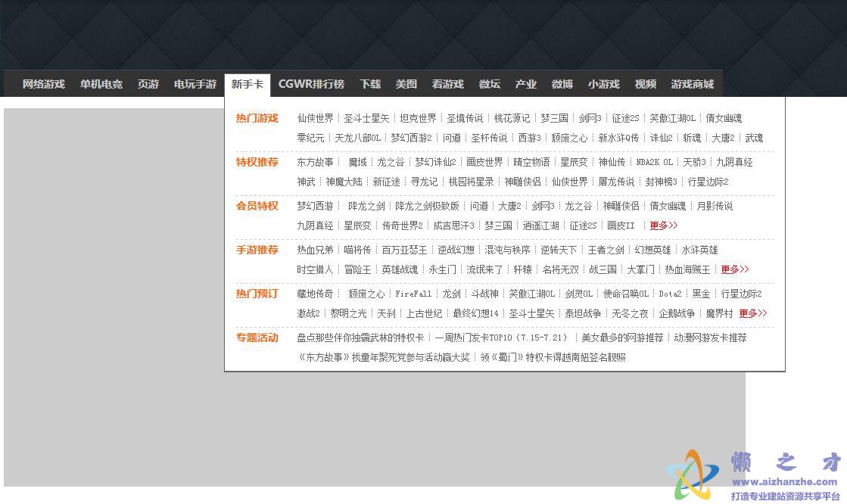Select the 桃花源记 link

[x=512, y=118]
